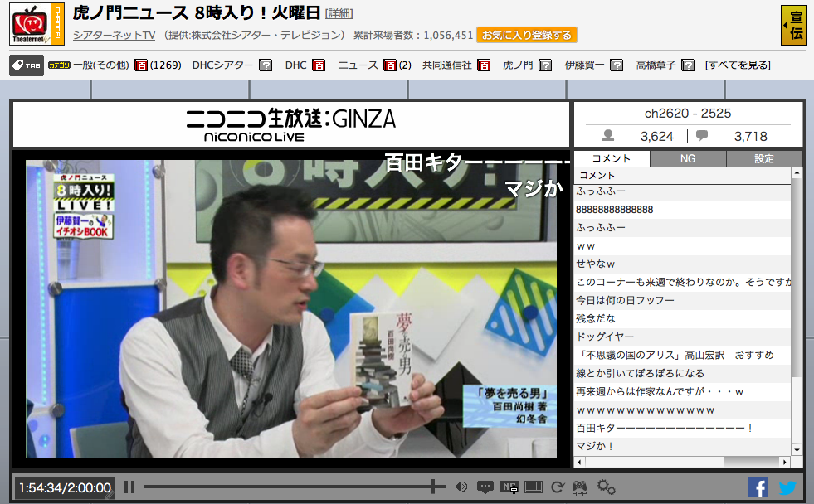This screenshot has height=504, width=814.
Task: Open the 設定 tab
Action: [764, 158]
